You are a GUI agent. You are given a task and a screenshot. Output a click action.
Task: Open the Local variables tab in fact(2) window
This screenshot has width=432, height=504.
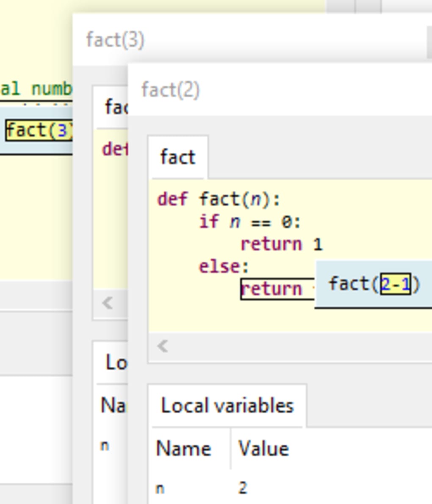[x=227, y=406]
